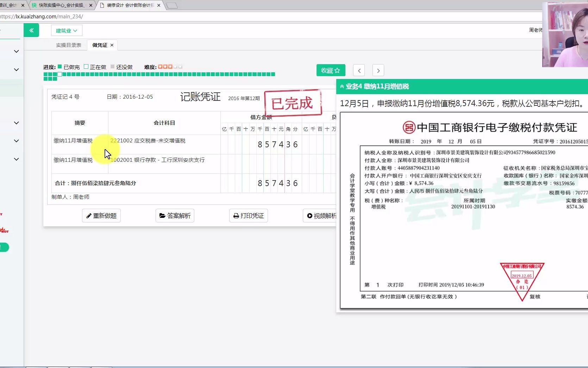This screenshot has width=588, height=368.
Task: Expand the fifth sidebar chevron
Action: point(16,159)
